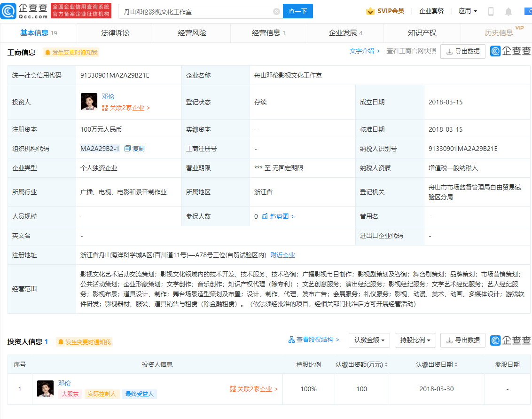Click the 登记机关 value 舟山市市场监督管理局
This screenshot has height=419, width=532.
click(475, 192)
